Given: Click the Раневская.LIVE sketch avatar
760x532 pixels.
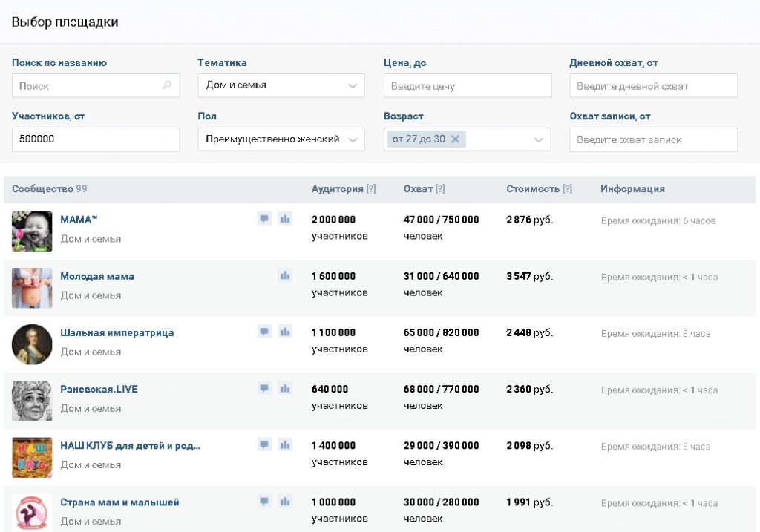Looking at the screenshot, I should [32, 401].
